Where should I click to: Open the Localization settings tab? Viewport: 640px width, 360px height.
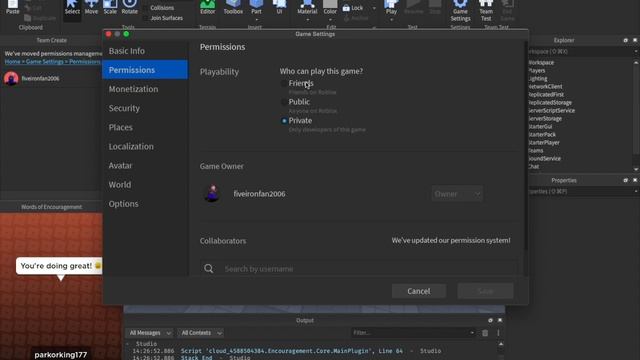point(145,146)
